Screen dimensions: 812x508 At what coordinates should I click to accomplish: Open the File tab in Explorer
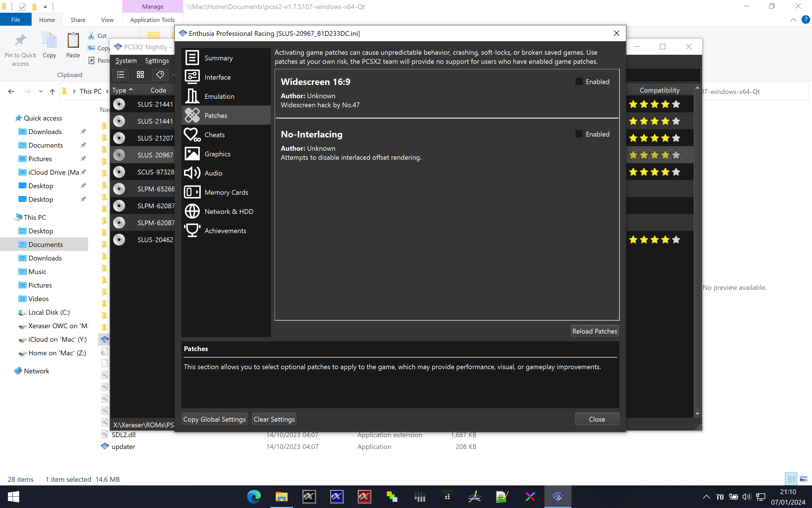(x=16, y=19)
